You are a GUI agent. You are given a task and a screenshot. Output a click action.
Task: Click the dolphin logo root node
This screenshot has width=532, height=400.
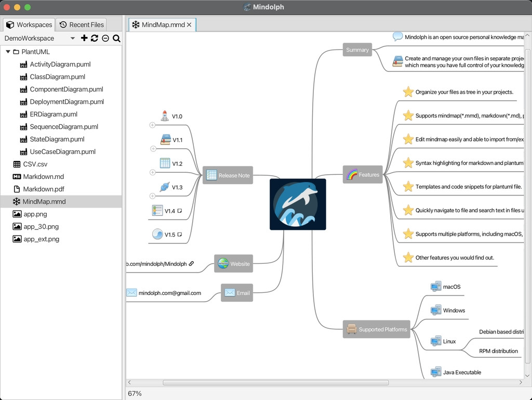coord(298,204)
